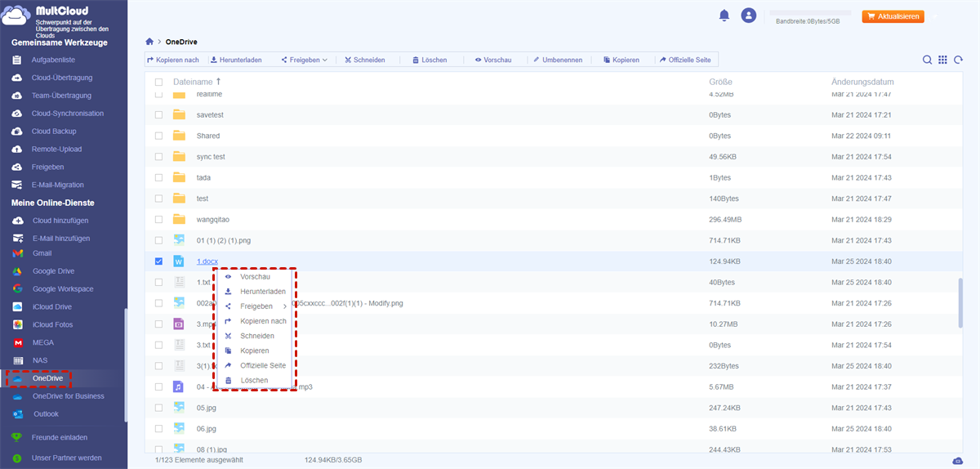Open E-Mail-Migration tool
The width and height of the screenshot is (980, 469).
[58, 185]
